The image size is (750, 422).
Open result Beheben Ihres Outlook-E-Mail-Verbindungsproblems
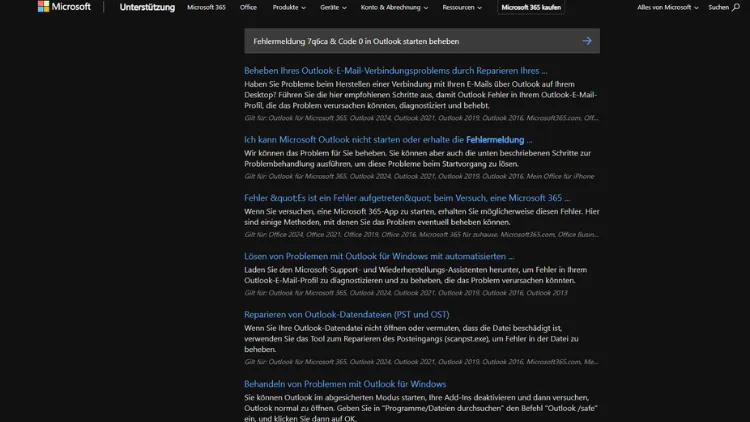click(396, 70)
